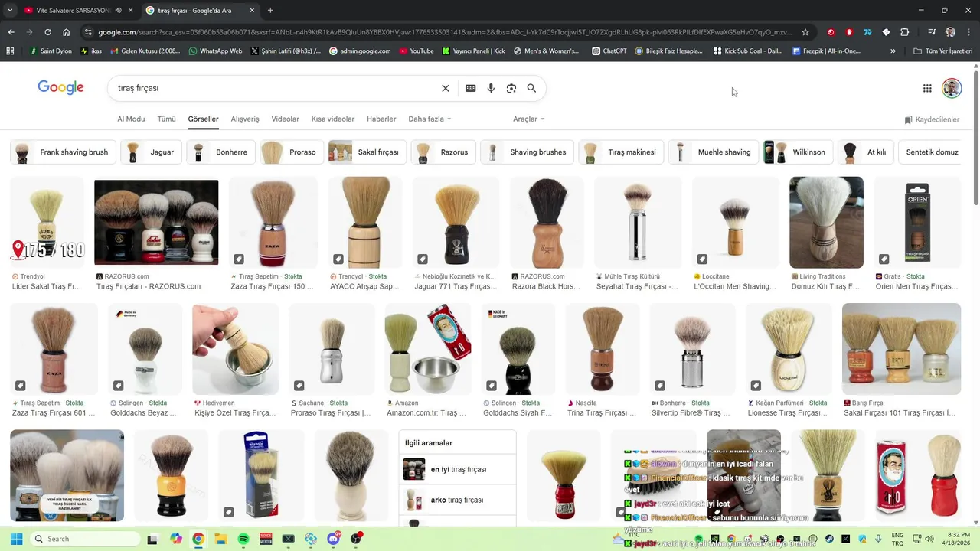Screen dimensions: 980x551
Task: Open the Jaguar 771 Tıraş Fırçası image
Action: [456, 223]
